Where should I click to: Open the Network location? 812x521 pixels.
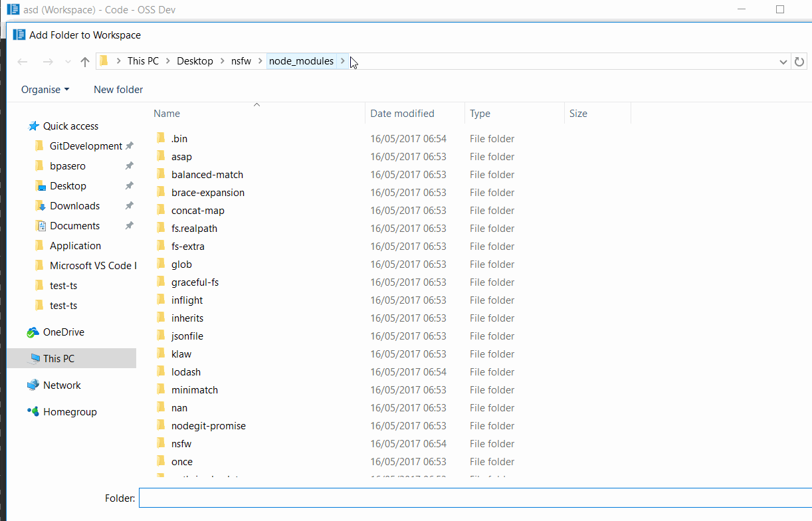[x=62, y=385]
